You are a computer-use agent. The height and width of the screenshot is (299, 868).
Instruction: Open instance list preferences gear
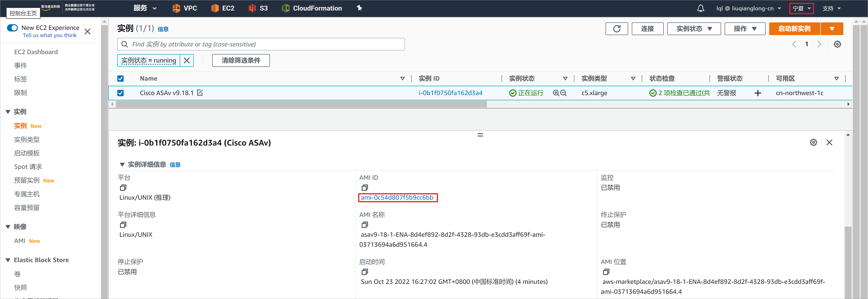click(x=838, y=44)
